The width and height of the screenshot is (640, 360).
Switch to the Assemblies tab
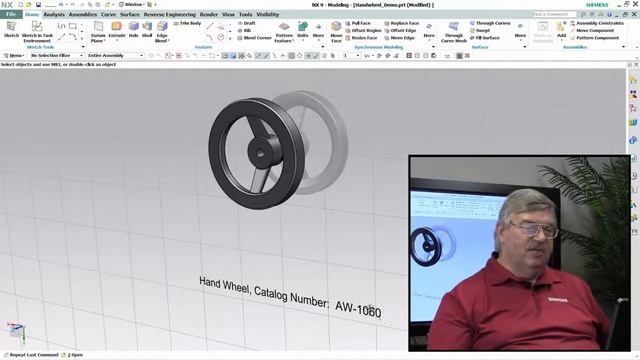[83, 14]
